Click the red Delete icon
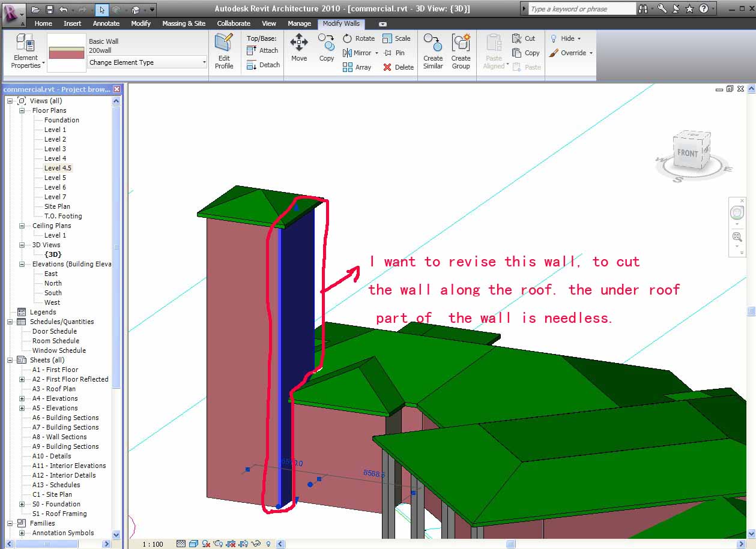 click(387, 67)
